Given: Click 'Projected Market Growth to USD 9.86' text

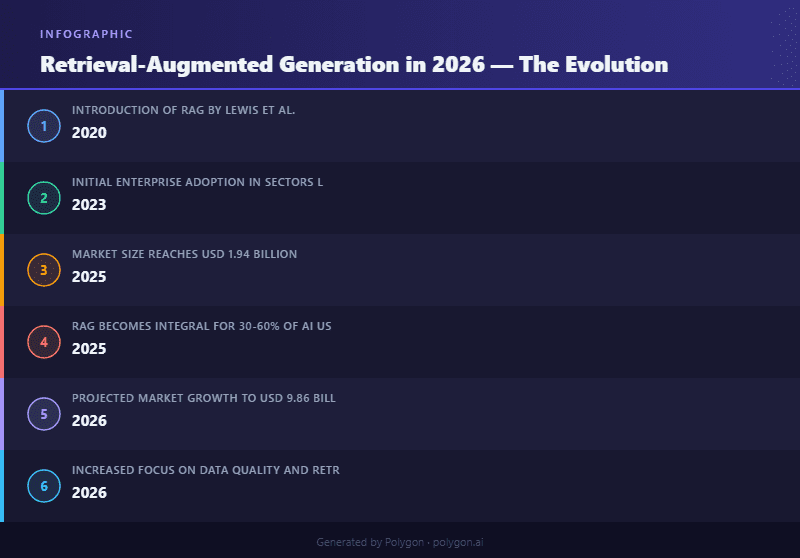Looking at the screenshot, I should click(191, 398).
